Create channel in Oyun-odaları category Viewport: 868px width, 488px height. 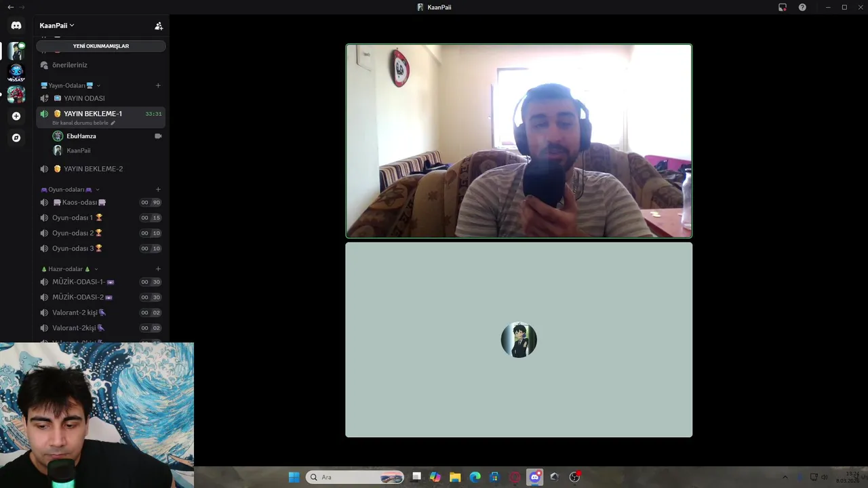[x=158, y=190]
